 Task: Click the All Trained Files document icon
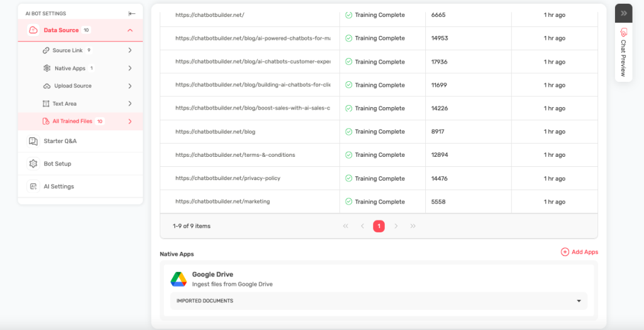[x=46, y=122]
